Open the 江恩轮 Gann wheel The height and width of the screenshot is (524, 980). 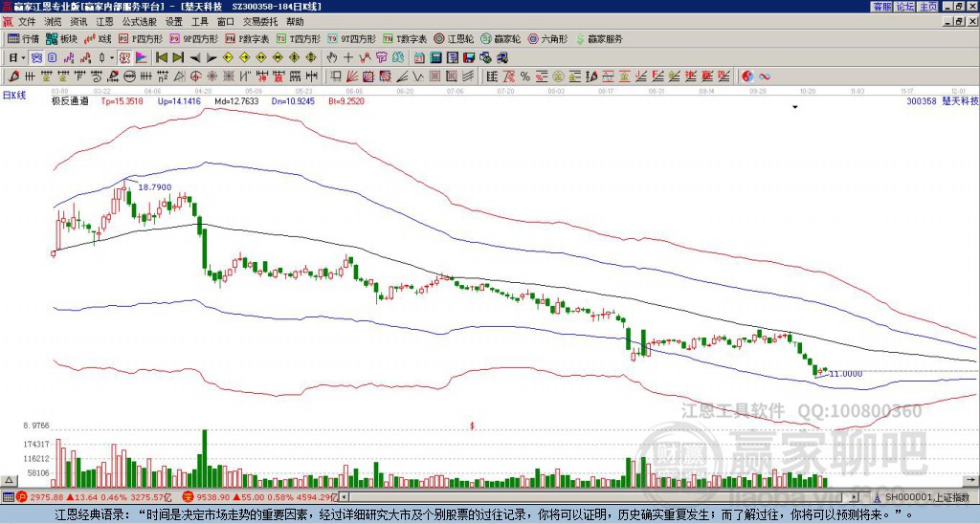454,38
